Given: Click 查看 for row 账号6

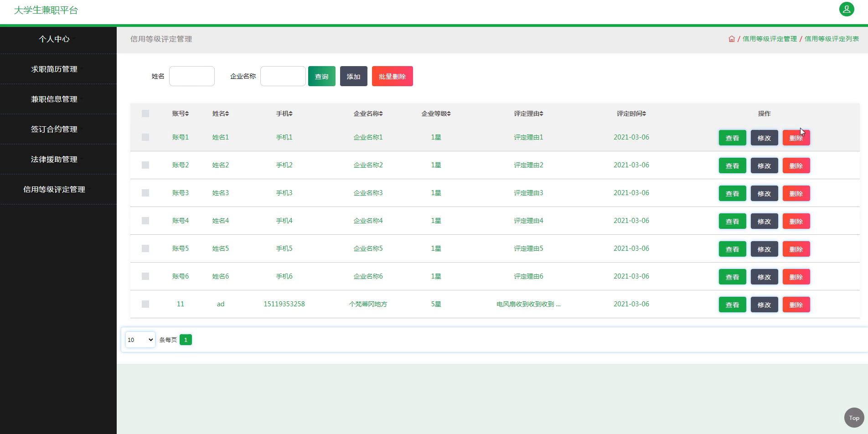Looking at the screenshot, I should pyautogui.click(x=733, y=277).
